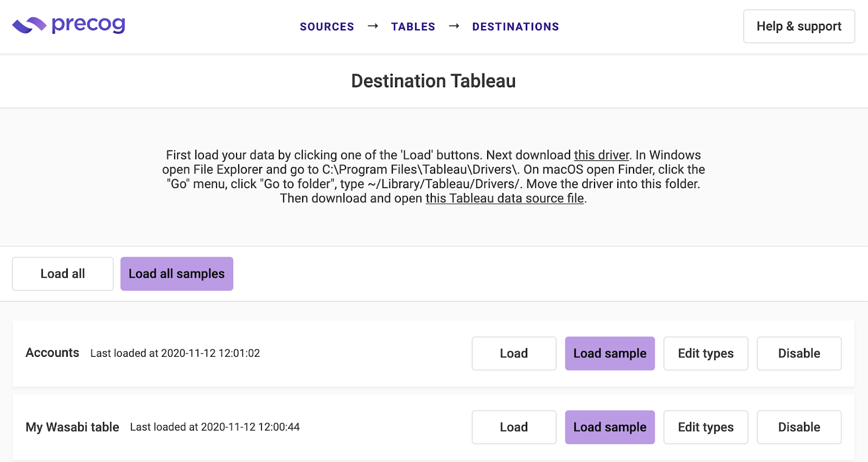Load My Wasabi table
The width and height of the screenshot is (868, 462).
tap(514, 427)
